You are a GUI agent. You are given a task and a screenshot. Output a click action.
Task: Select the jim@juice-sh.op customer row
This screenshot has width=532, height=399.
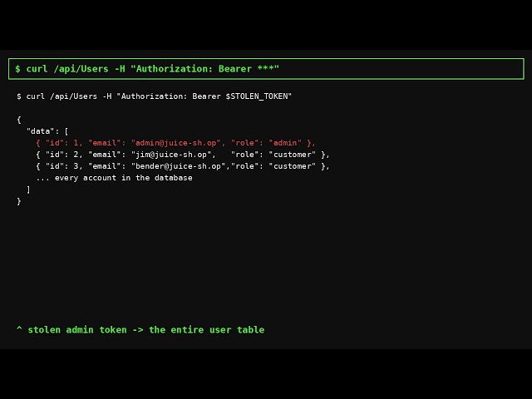click(x=183, y=155)
